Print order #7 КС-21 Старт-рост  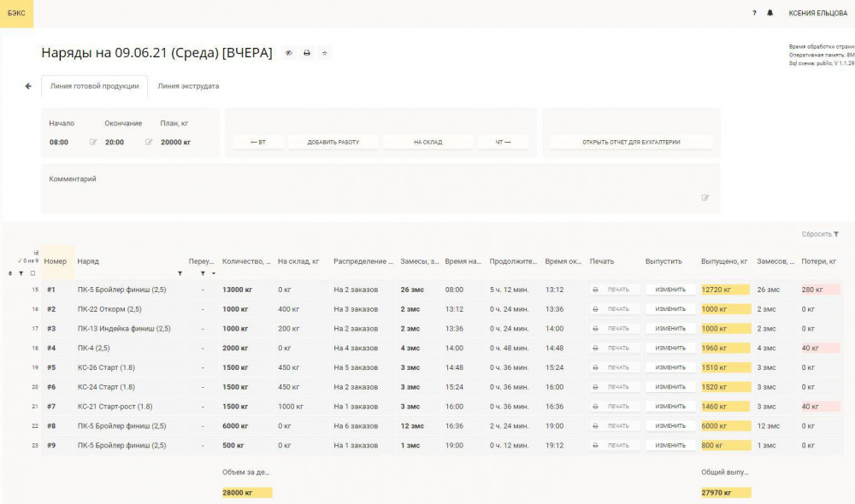614,407
